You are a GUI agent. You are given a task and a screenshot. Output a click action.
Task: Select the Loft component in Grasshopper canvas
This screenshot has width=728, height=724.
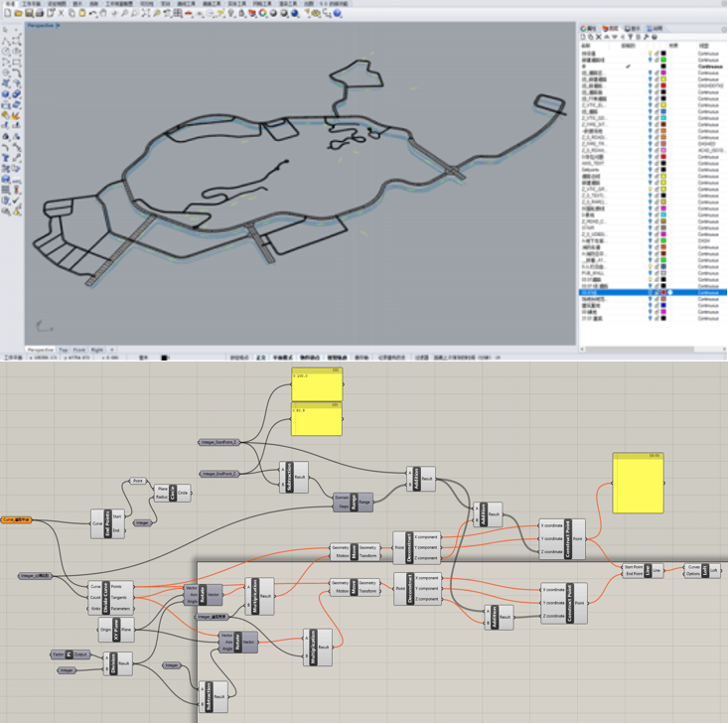[x=703, y=570]
